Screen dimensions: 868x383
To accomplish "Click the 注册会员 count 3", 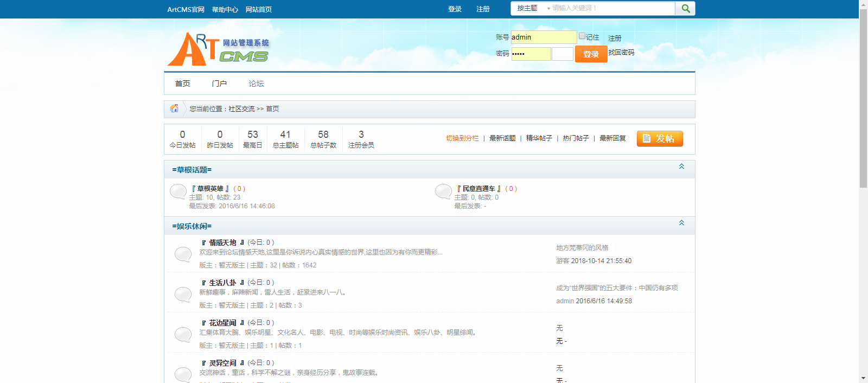I will click(361, 135).
